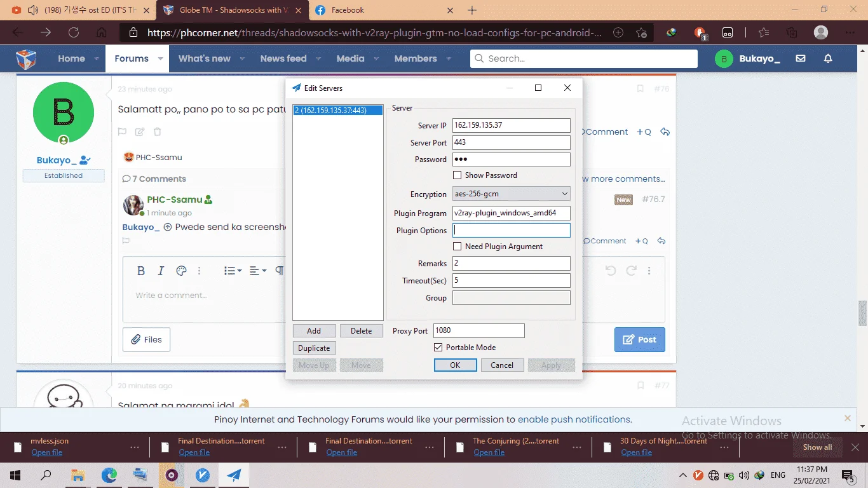Open the News feed nav item
The image size is (868, 488).
coord(283,58)
